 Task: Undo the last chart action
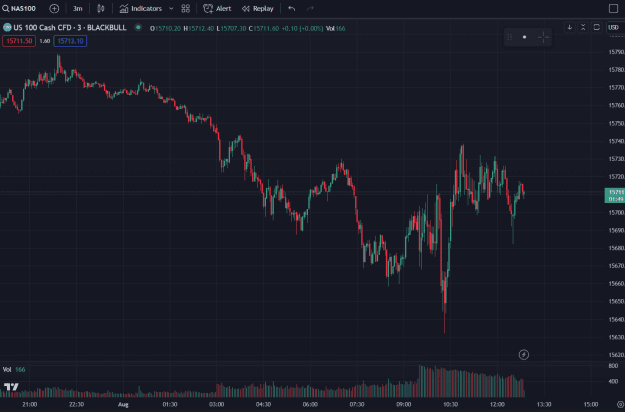(x=292, y=8)
